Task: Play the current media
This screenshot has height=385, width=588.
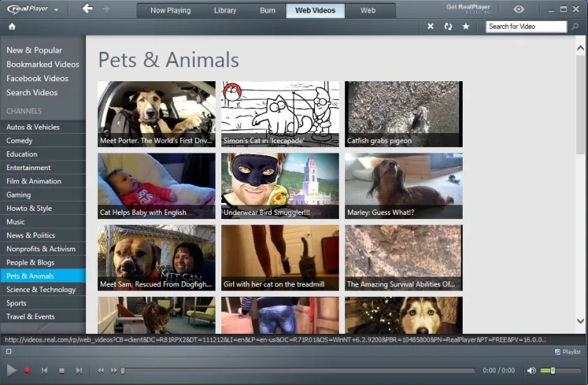Action: click(x=11, y=371)
